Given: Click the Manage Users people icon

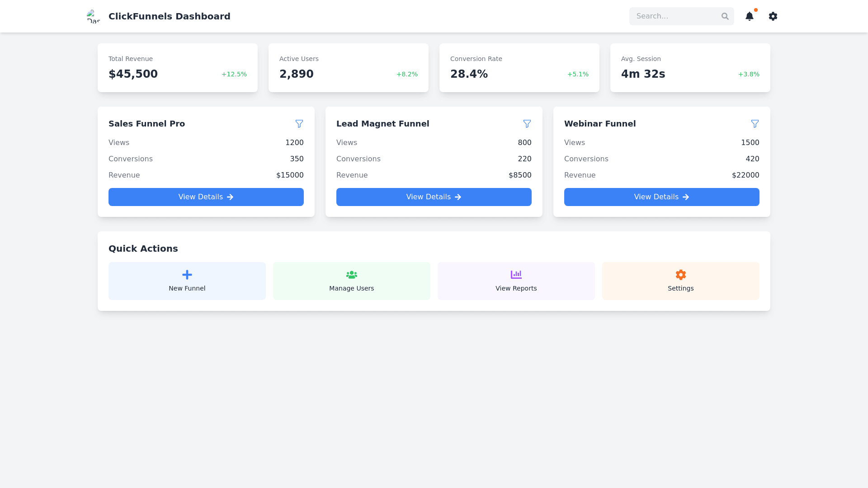Looking at the screenshot, I should (351, 275).
